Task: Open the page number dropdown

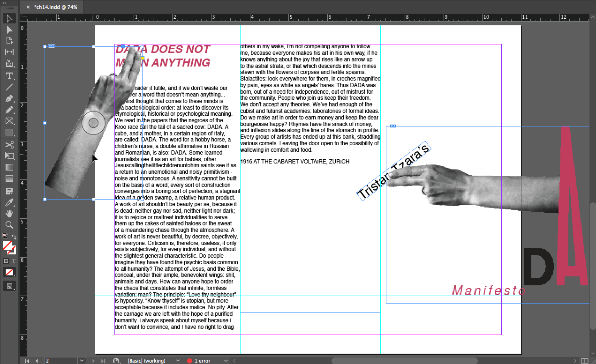Action: 82,361
